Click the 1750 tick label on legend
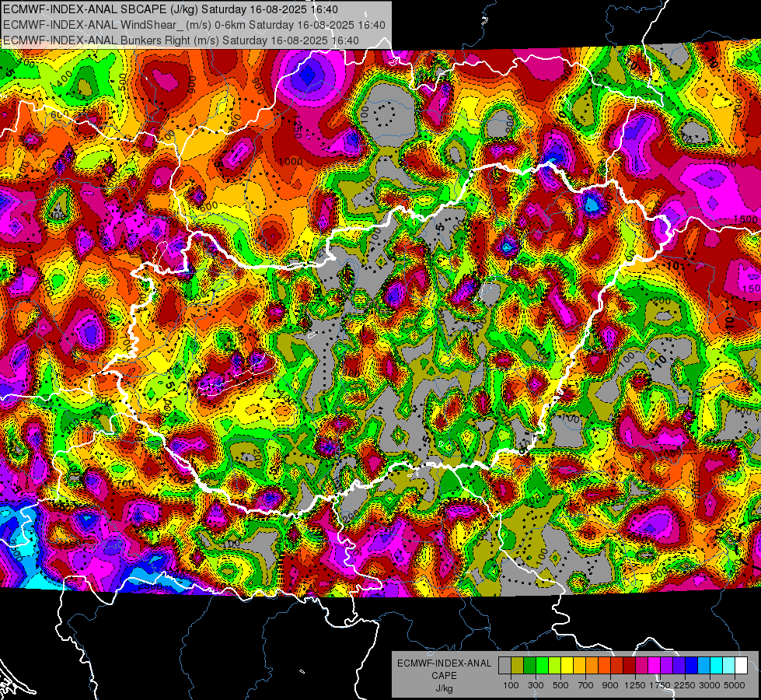Viewport: 761px width, 700px height. [x=660, y=685]
